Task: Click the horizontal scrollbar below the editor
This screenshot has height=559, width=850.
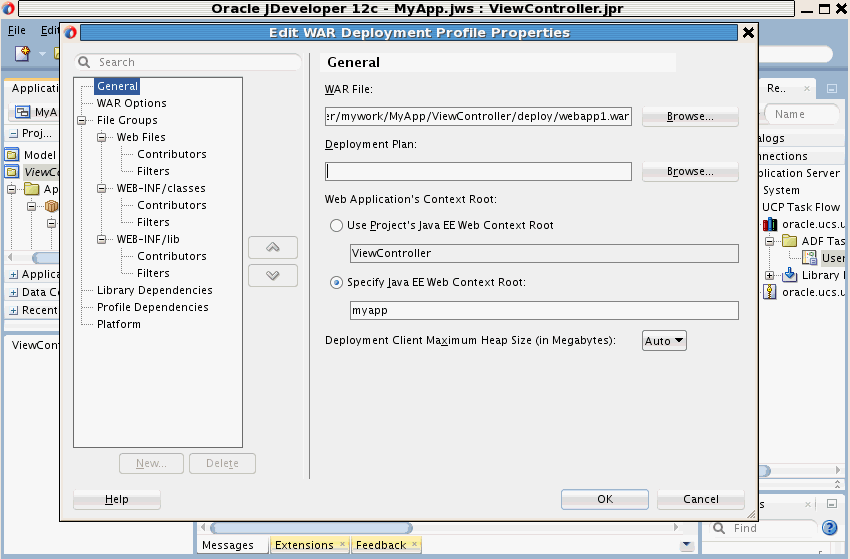Action: click(311, 528)
